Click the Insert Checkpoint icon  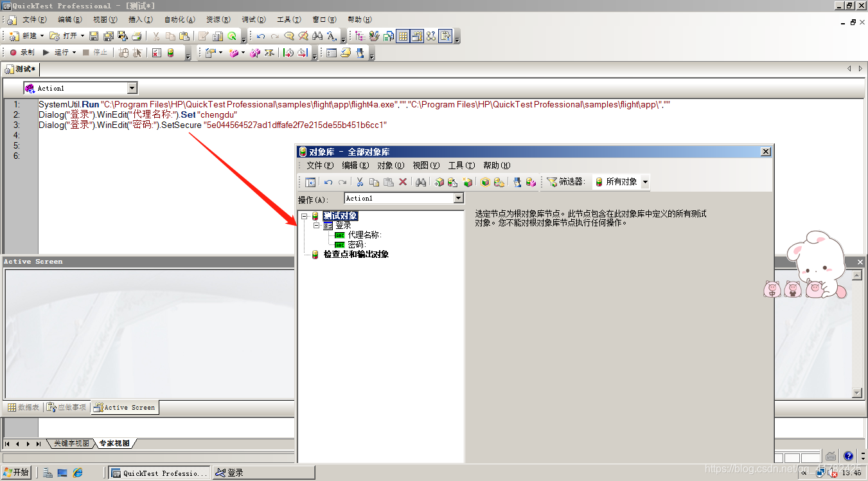(209, 52)
